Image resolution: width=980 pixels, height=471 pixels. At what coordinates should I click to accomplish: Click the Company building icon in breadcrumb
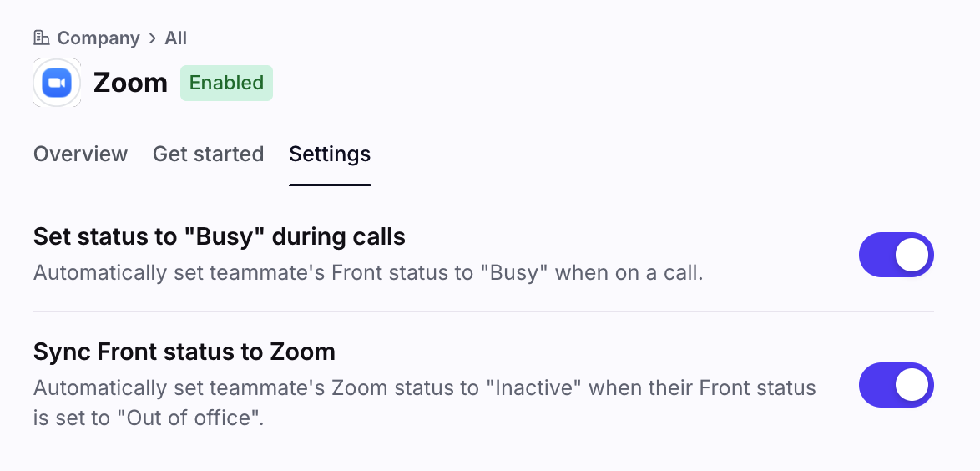42,38
